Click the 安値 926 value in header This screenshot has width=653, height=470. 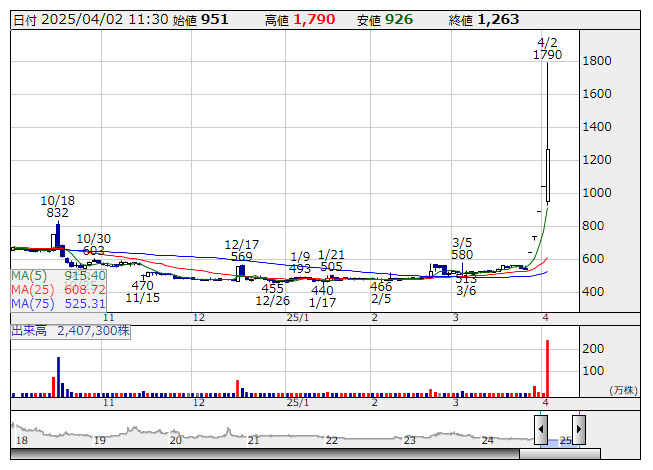[x=400, y=19]
